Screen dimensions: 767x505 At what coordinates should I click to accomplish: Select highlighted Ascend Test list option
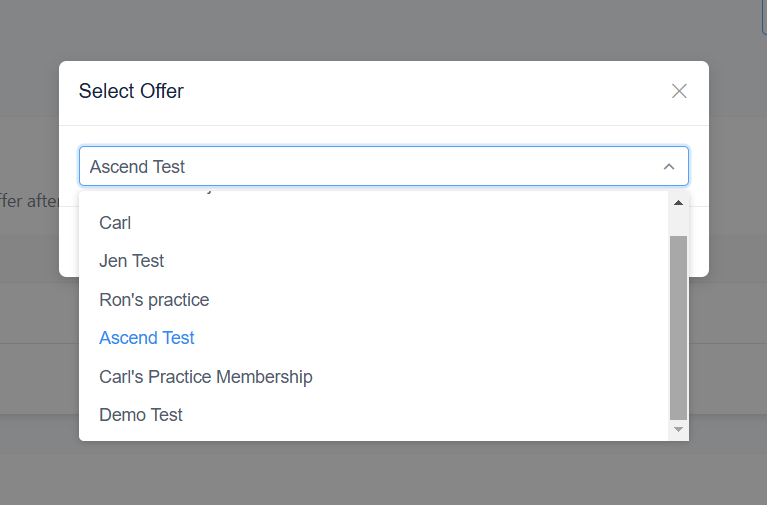tap(147, 338)
